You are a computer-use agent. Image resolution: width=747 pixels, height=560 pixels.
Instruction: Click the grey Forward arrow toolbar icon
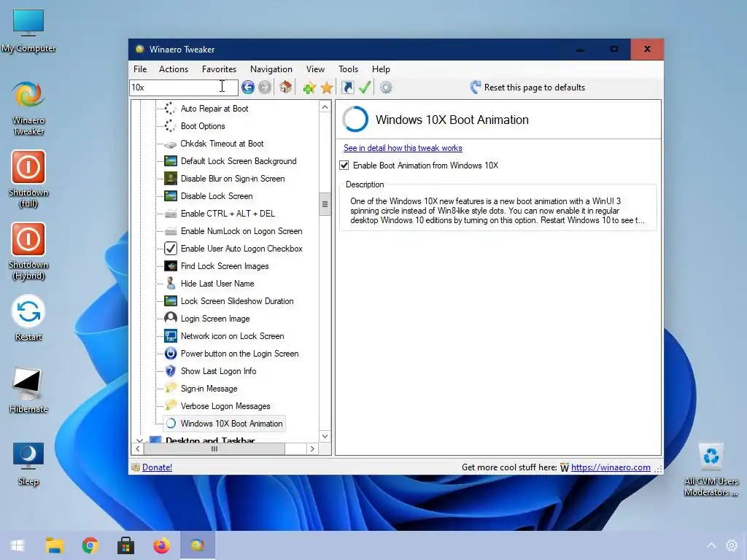click(265, 87)
